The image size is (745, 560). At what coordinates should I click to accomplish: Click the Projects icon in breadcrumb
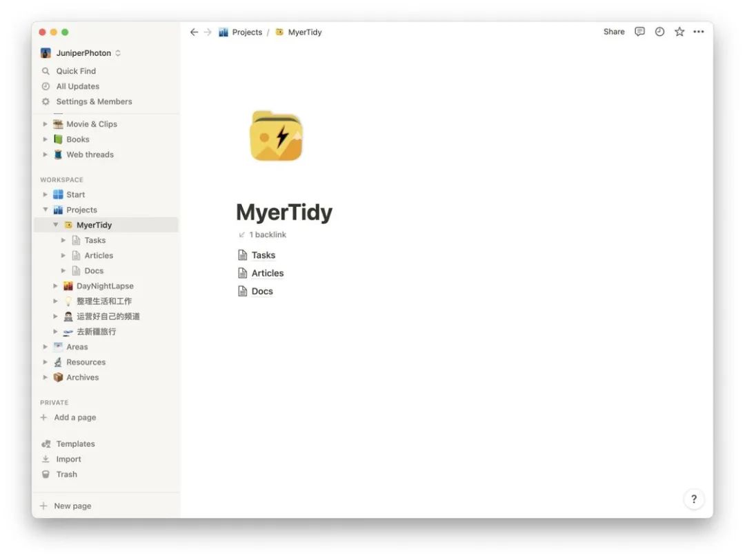(x=223, y=32)
